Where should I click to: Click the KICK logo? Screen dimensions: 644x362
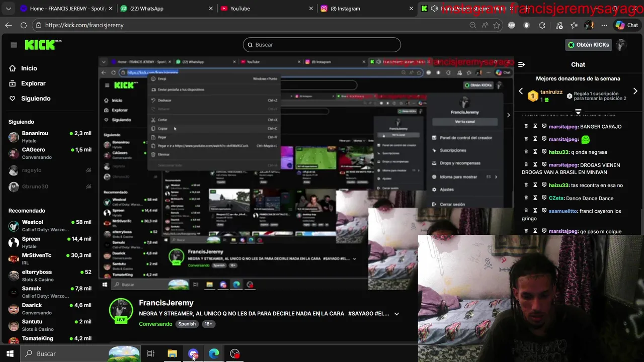point(43,45)
